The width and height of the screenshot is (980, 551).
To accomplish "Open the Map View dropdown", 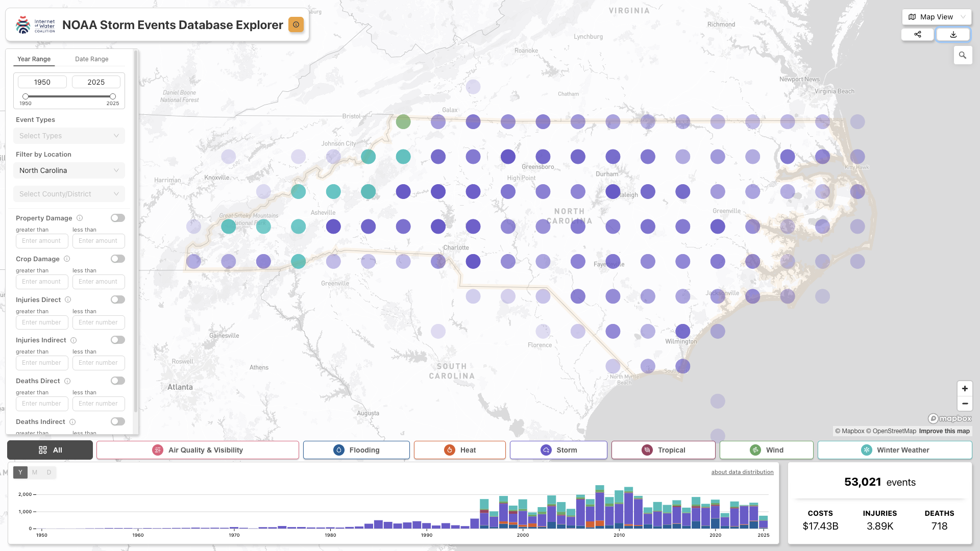I will [x=937, y=17].
